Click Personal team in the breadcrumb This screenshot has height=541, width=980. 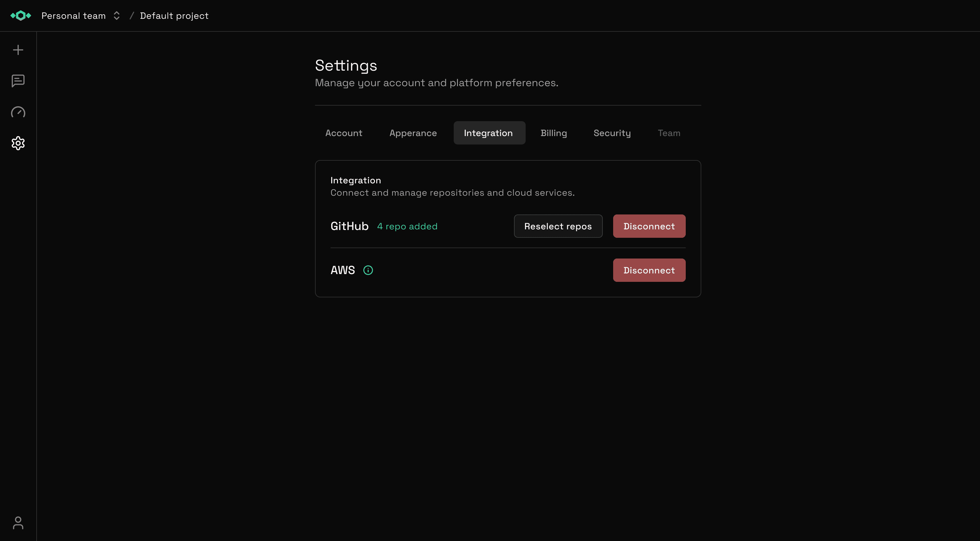[x=74, y=16]
